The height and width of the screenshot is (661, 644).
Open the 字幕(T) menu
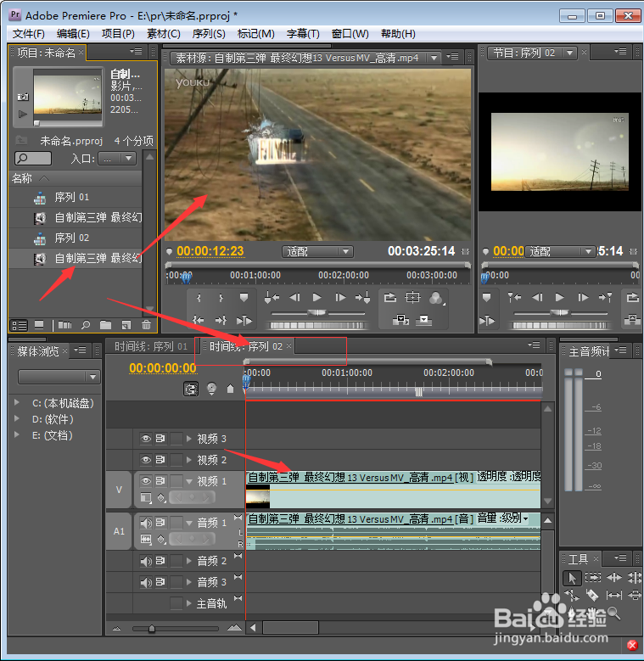pos(303,34)
